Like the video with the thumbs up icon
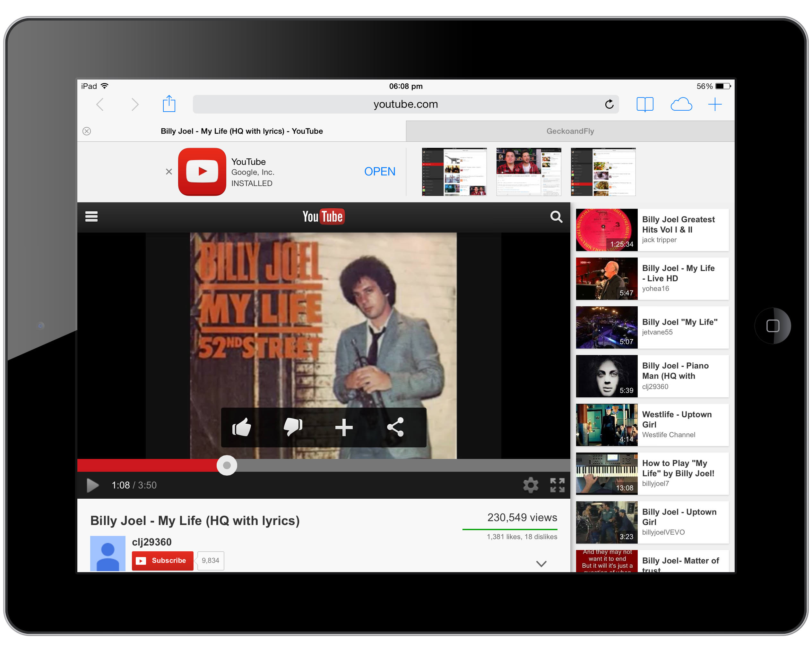 click(241, 427)
